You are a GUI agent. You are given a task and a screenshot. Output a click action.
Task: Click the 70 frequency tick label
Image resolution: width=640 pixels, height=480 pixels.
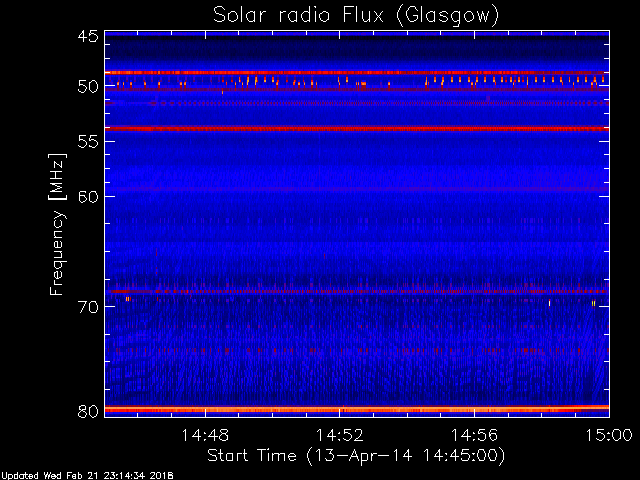pos(88,307)
